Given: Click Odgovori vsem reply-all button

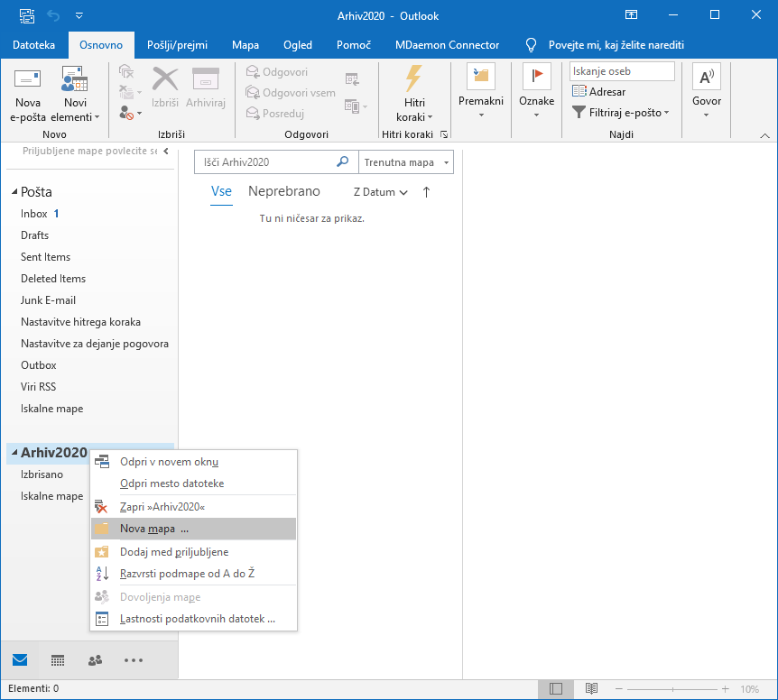Looking at the screenshot, I should pyautogui.click(x=291, y=93).
